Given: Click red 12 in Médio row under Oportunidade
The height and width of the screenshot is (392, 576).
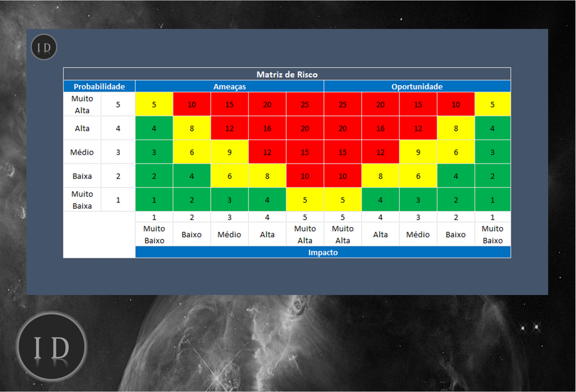Looking at the screenshot, I should point(380,152).
